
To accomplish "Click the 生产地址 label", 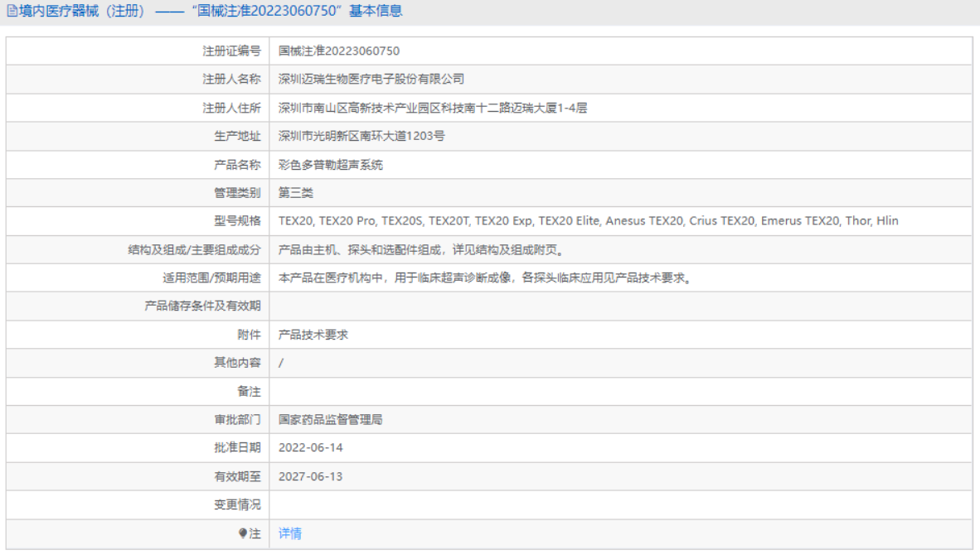I will pos(237,136).
